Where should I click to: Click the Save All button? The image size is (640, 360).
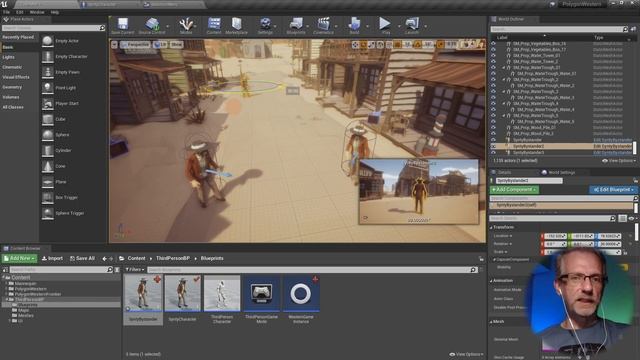coord(82,258)
